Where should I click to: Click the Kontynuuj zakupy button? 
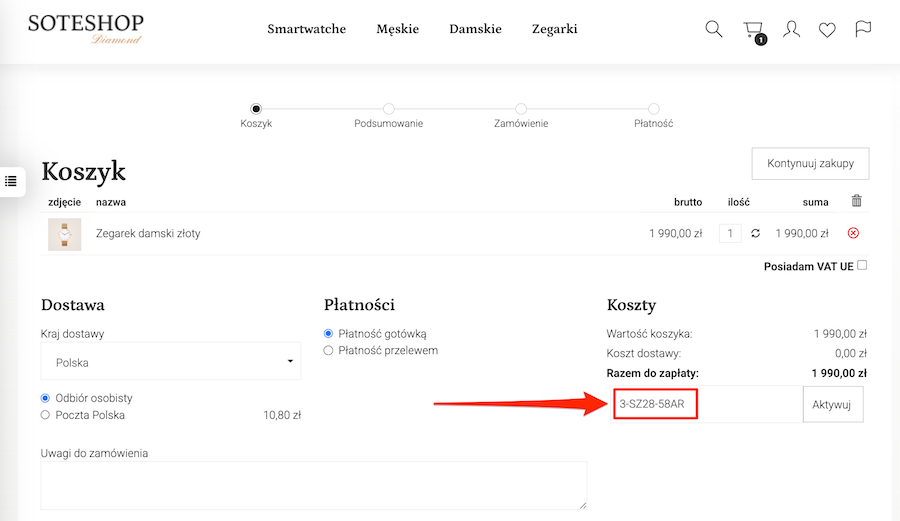810,164
